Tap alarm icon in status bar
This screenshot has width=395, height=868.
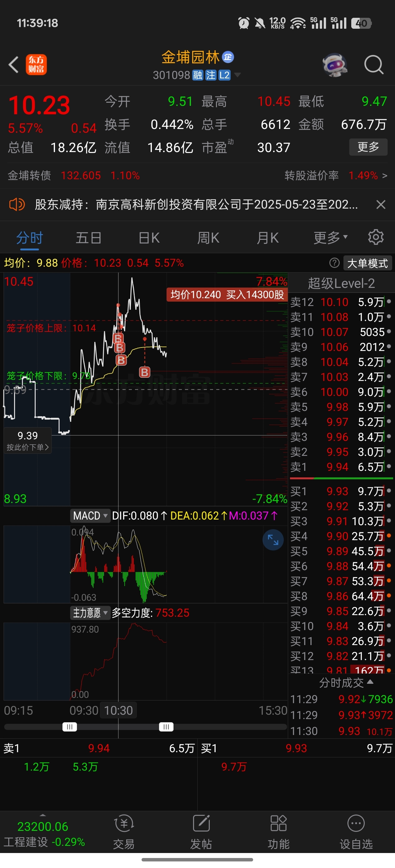tap(244, 23)
